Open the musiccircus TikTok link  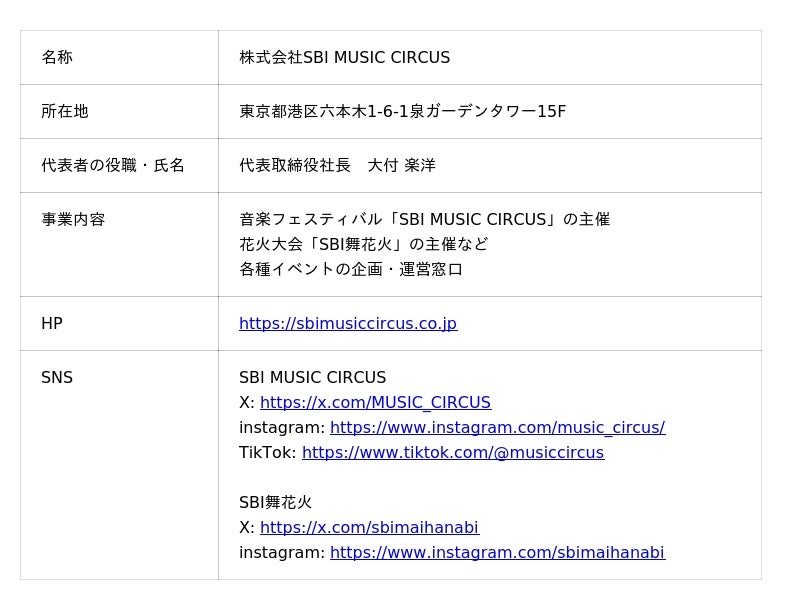[x=452, y=453]
